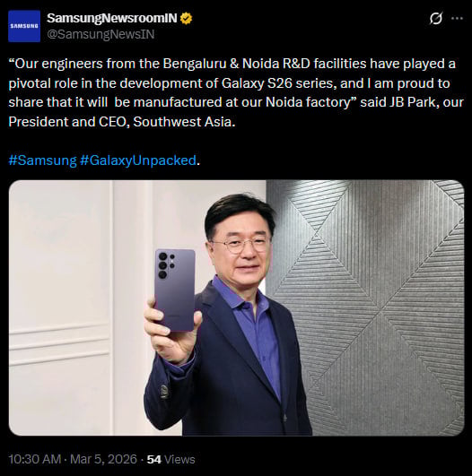Open the #Samsung hashtag
472x476 pixels.
point(42,160)
